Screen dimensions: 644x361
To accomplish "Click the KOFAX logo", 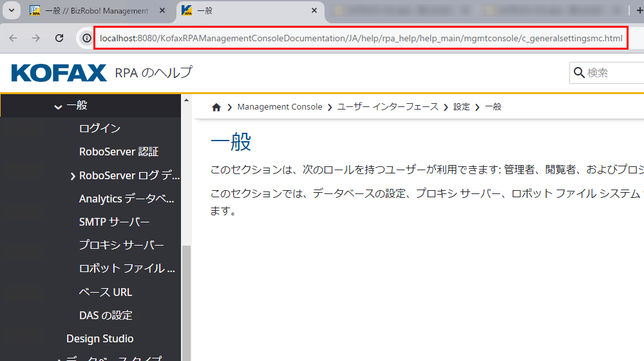I will tap(59, 73).
